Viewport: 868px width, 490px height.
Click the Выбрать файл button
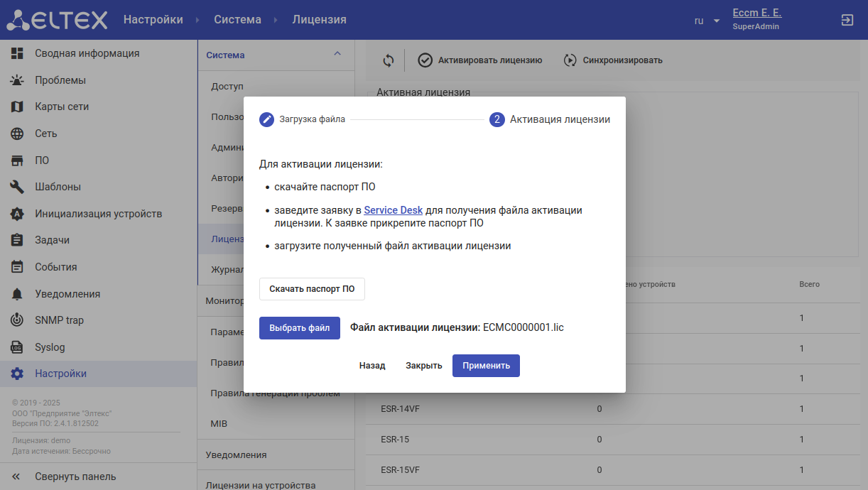(x=299, y=328)
